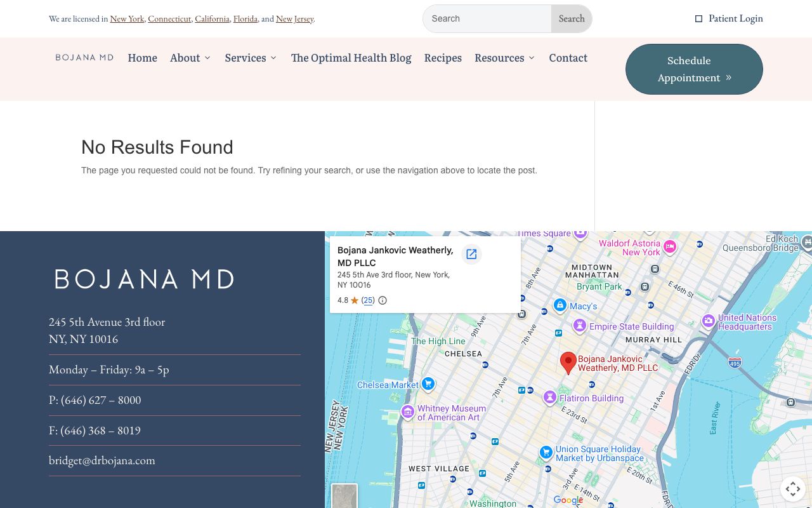
Task: Click the Chelsea Market shopping cart icon
Action: [x=428, y=384]
